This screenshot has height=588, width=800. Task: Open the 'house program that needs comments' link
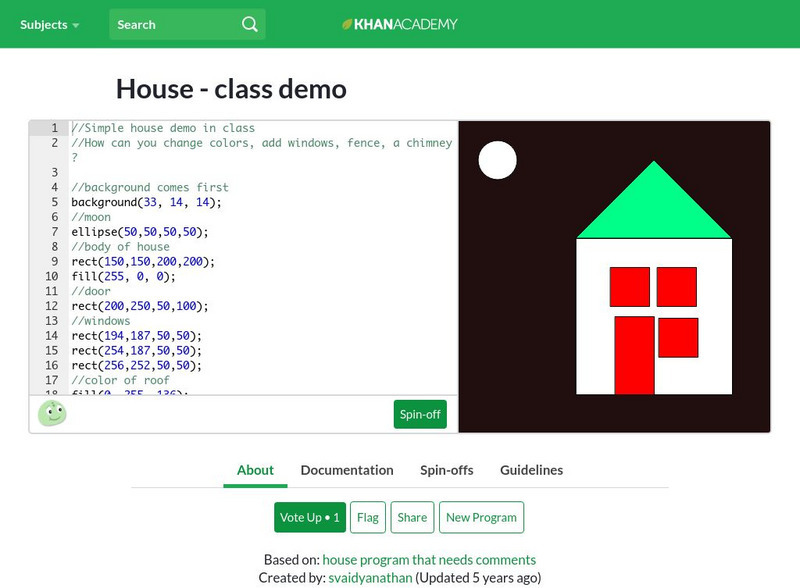(429, 560)
